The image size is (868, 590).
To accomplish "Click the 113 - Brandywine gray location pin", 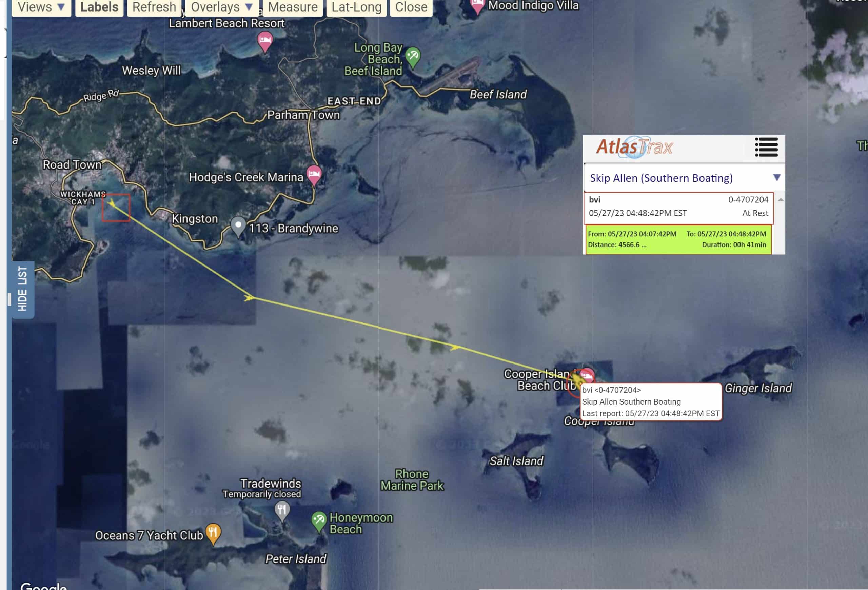I will pos(238,227).
